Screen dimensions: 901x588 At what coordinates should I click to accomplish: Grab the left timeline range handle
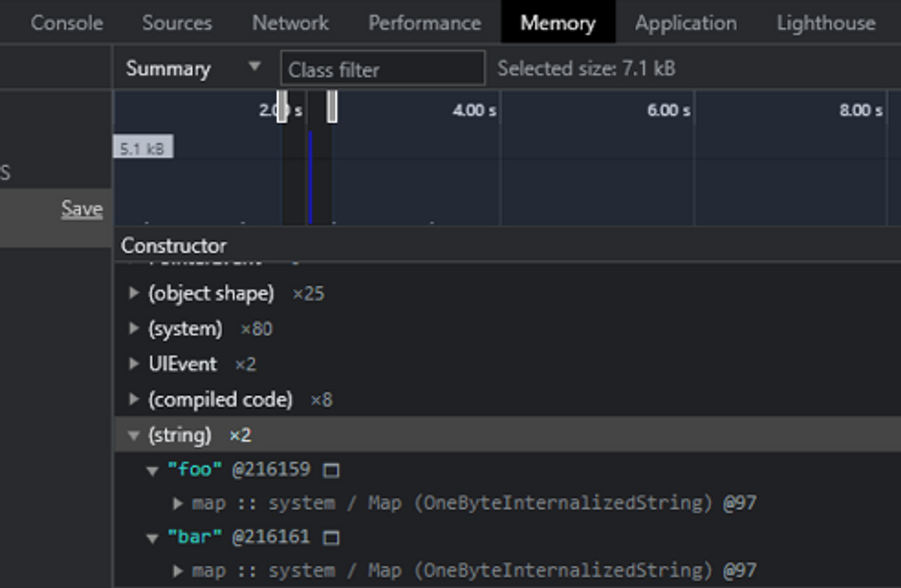click(282, 106)
